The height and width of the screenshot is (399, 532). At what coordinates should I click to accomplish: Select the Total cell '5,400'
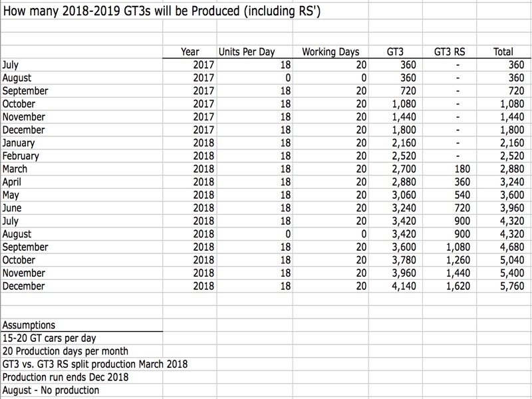[512, 273]
